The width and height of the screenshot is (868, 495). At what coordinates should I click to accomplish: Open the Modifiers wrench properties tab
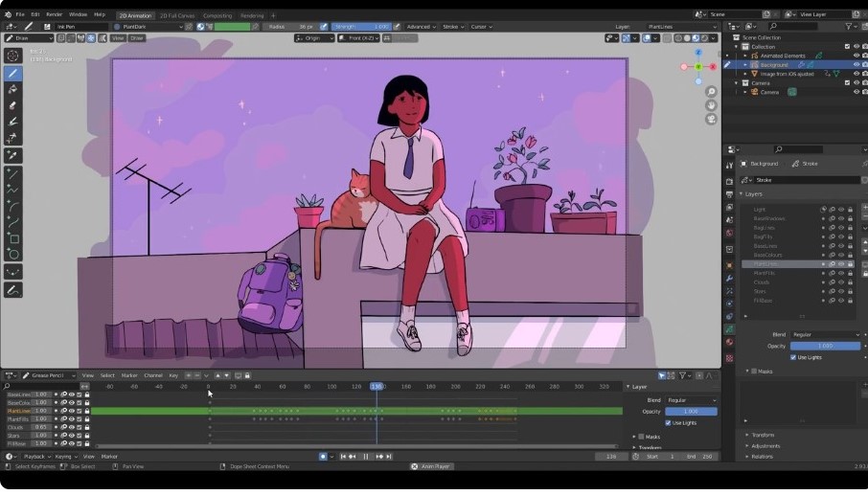click(x=730, y=278)
